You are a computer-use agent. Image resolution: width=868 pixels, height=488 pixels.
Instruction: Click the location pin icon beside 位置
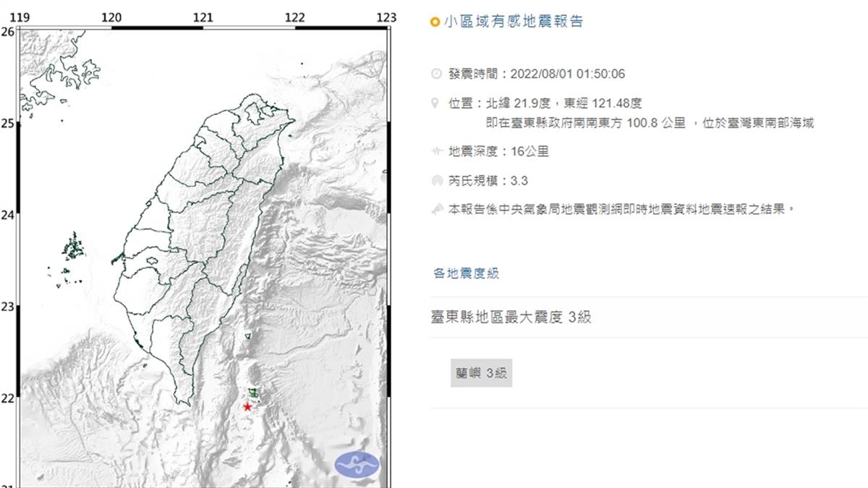(x=435, y=103)
